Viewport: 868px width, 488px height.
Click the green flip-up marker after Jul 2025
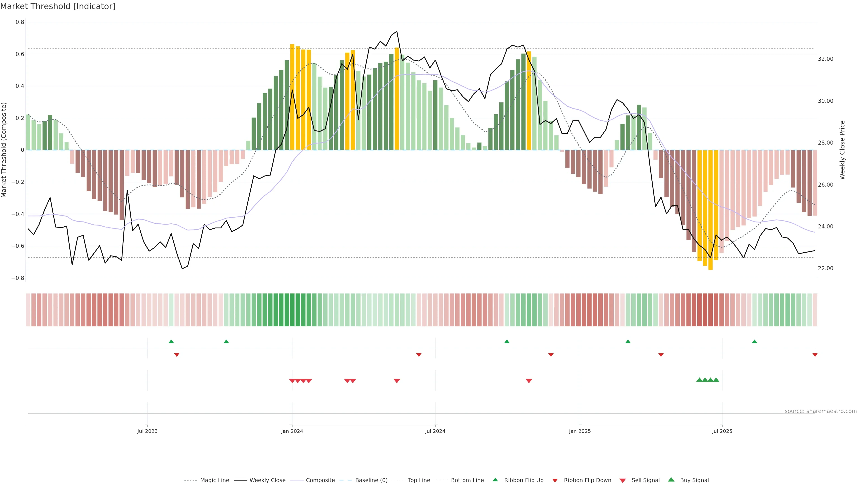coord(755,342)
